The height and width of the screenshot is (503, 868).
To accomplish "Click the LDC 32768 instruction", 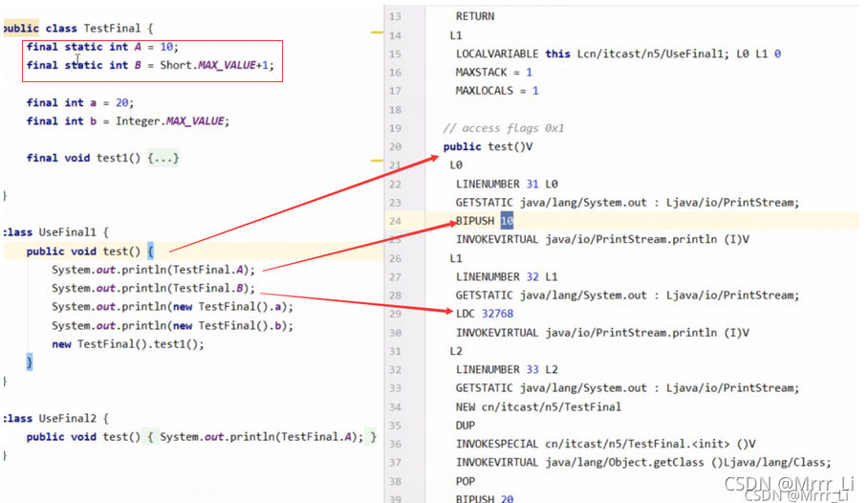I will click(x=485, y=314).
